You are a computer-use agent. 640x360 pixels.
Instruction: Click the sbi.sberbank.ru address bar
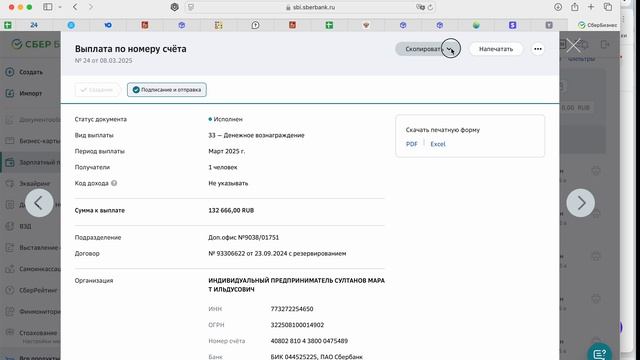pos(310,7)
